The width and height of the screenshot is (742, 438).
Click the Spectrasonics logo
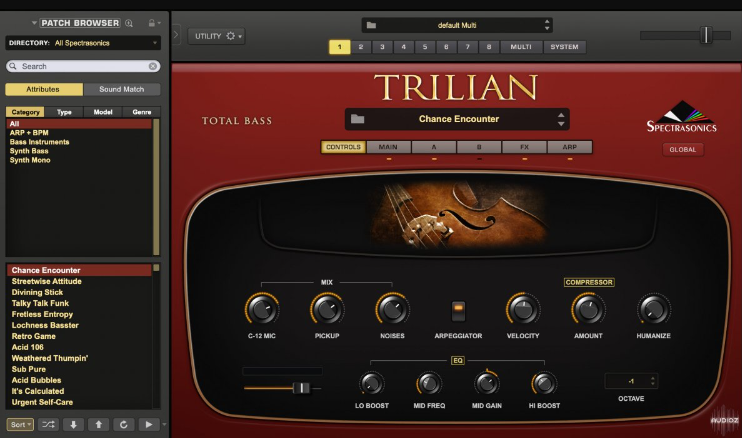pyautogui.click(x=681, y=116)
